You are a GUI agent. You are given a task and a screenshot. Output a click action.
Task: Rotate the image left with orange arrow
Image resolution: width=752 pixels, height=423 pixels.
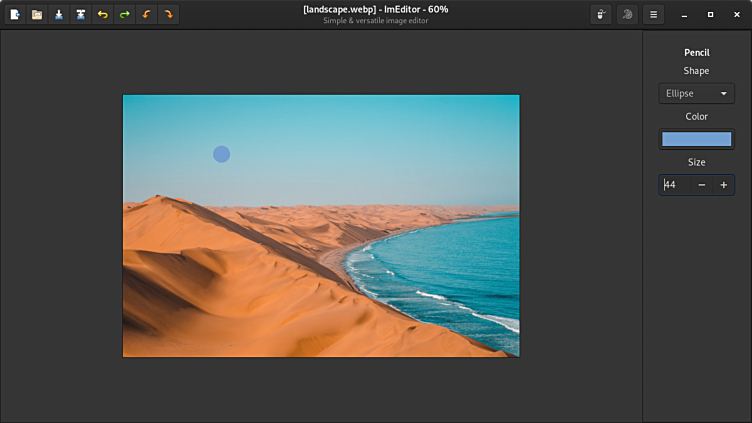(x=147, y=15)
